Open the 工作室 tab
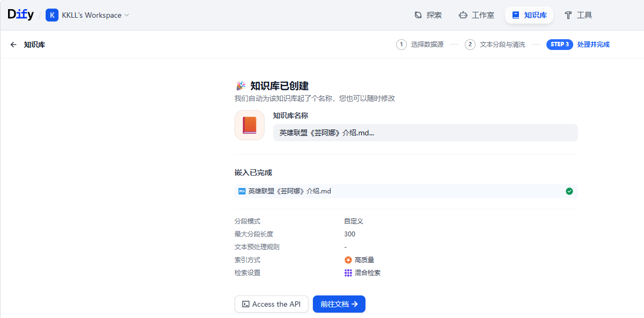The height and width of the screenshot is (318, 644). [x=477, y=15]
